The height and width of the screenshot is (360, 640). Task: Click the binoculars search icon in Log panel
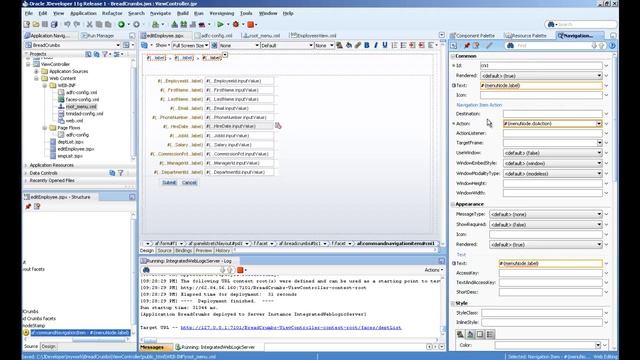146,270
